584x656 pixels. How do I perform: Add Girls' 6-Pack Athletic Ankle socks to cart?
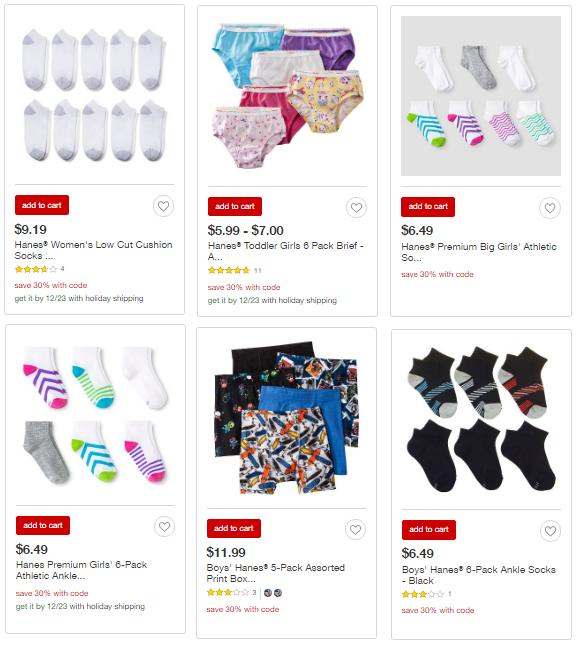pos(43,525)
